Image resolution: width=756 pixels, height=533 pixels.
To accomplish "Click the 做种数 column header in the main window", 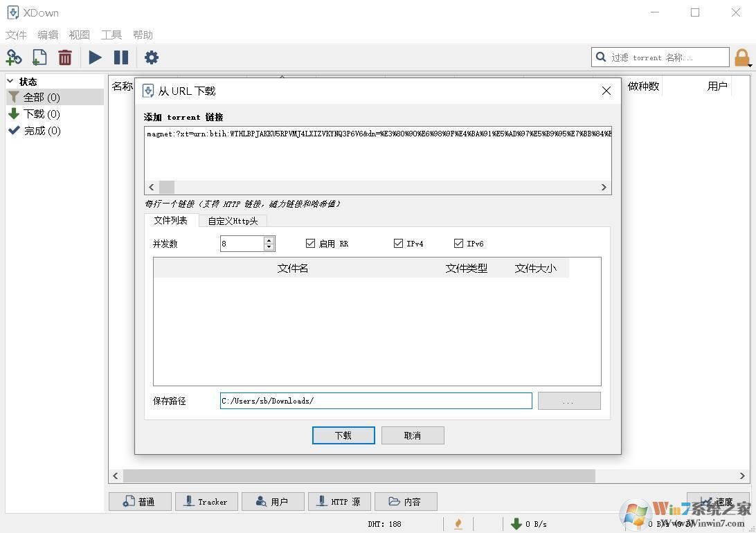I will [643, 87].
